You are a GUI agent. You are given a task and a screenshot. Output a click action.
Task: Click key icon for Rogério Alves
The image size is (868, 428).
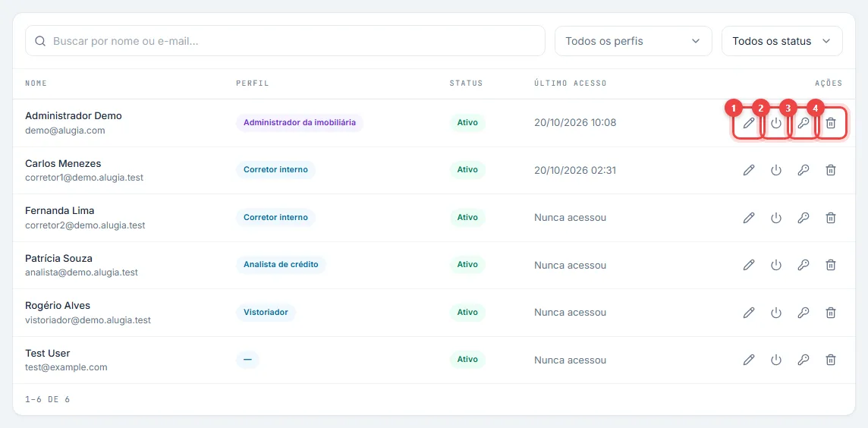click(x=804, y=313)
